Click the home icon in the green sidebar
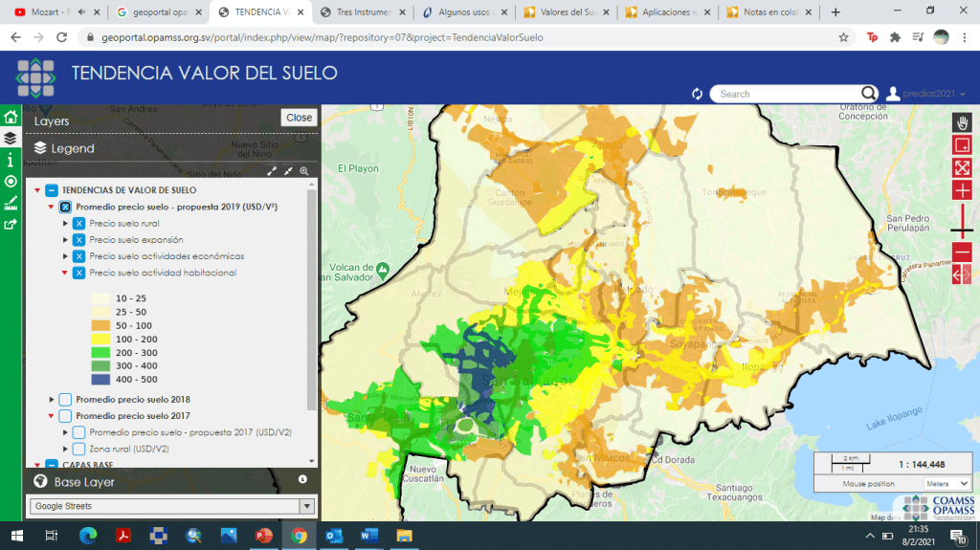The height and width of the screenshot is (550, 980). tap(11, 117)
